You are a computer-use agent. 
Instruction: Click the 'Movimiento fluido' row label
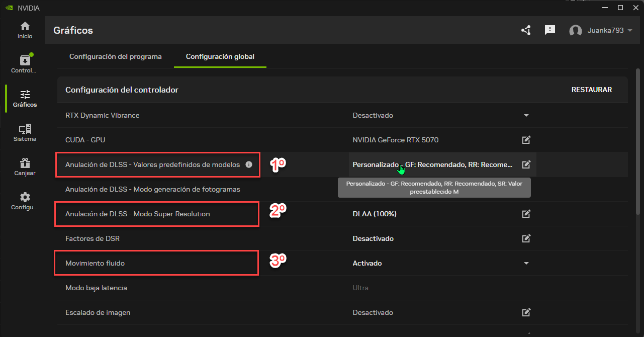click(x=95, y=263)
